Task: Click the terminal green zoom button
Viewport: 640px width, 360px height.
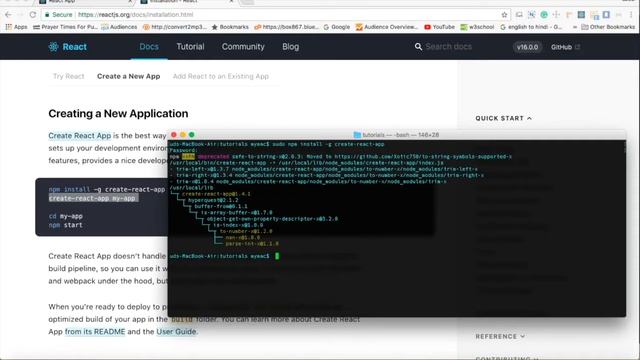Action: click(192, 135)
